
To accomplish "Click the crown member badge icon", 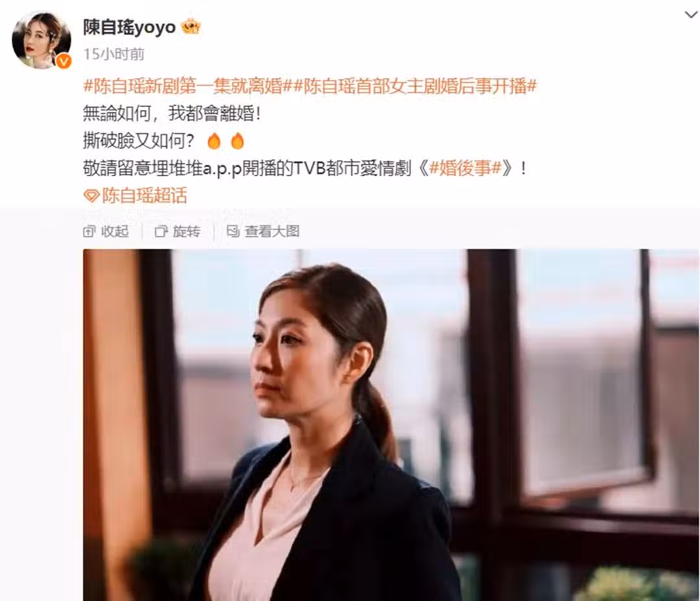I will point(191,27).
